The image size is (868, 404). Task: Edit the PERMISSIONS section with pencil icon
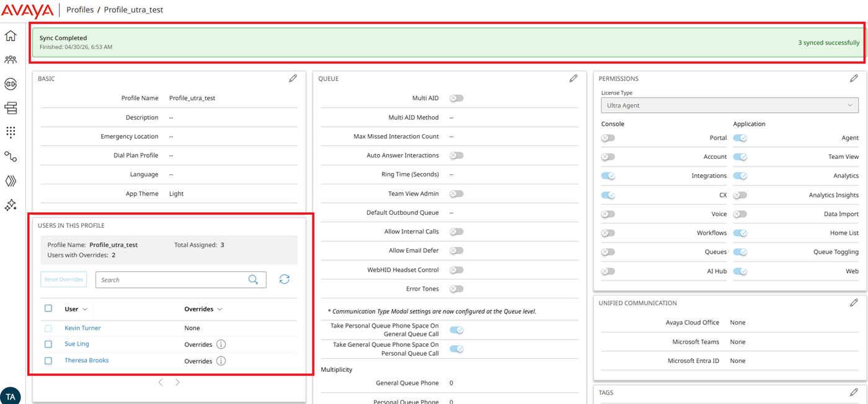click(x=854, y=78)
